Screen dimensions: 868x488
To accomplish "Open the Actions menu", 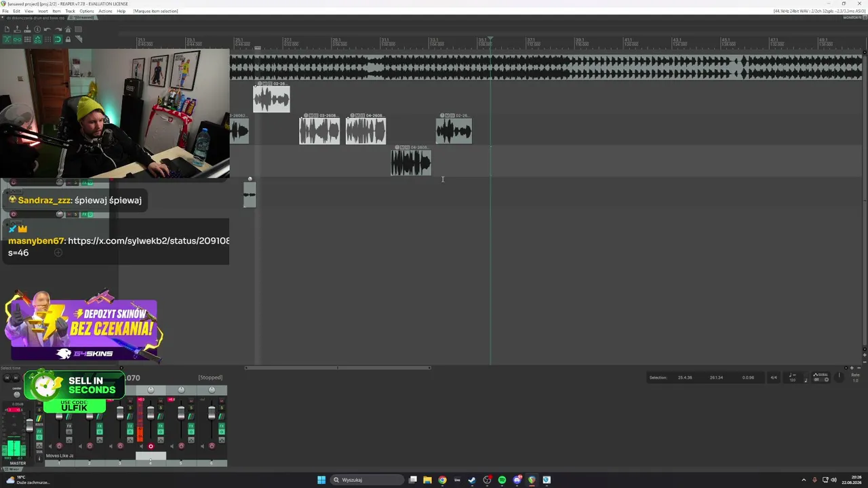I will (x=105, y=11).
